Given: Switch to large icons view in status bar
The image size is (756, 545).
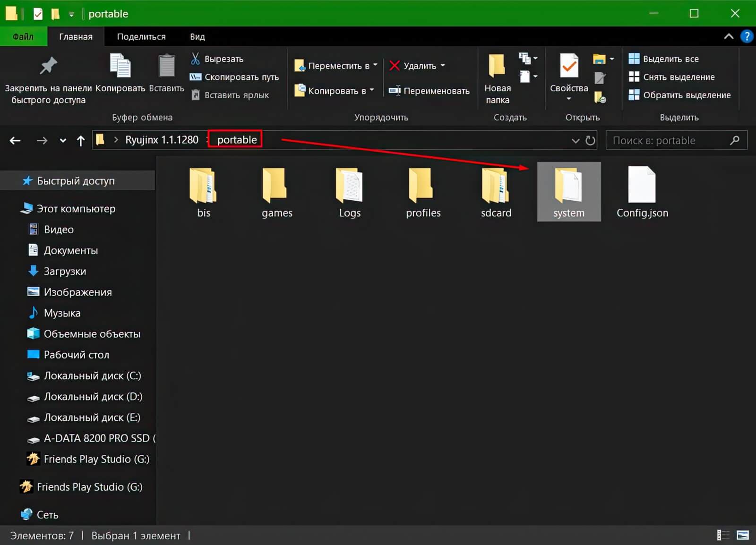Looking at the screenshot, I should [743, 535].
